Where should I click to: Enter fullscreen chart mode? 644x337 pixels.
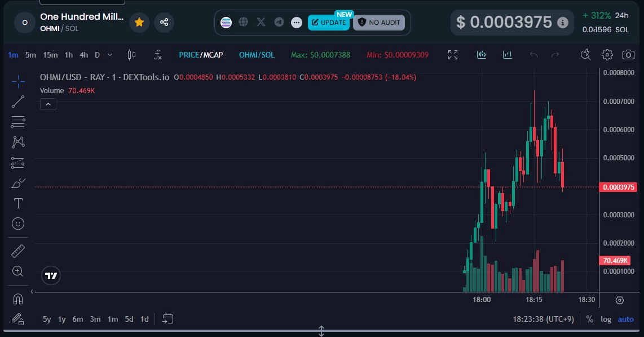(453, 55)
